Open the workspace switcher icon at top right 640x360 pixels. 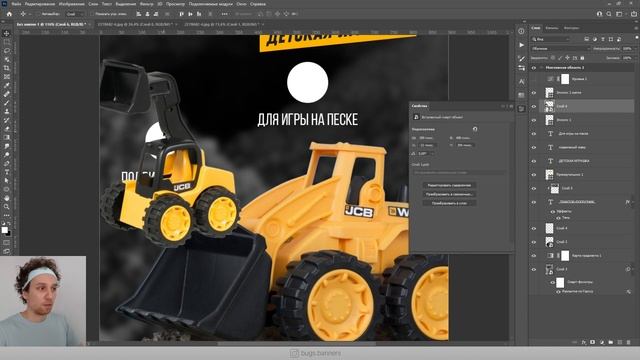pos(620,14)
